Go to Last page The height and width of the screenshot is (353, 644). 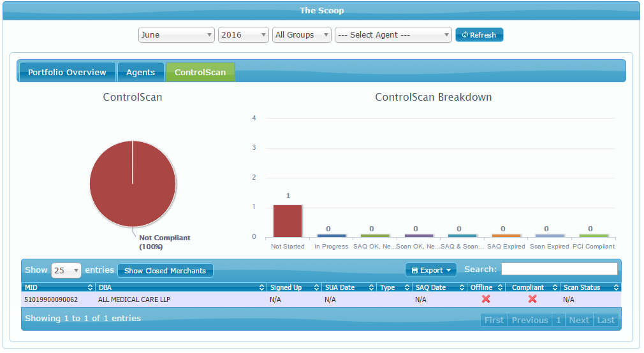[606, 320]
